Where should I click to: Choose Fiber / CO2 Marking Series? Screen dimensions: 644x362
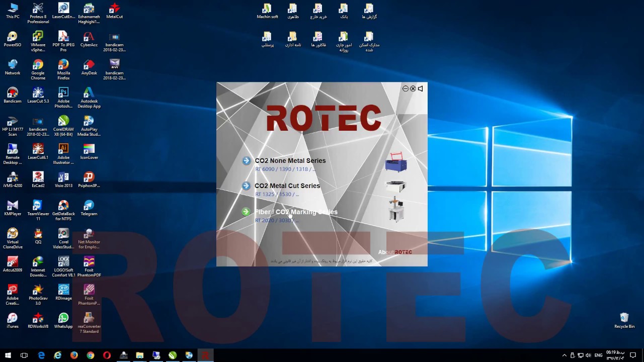point(296,212)
